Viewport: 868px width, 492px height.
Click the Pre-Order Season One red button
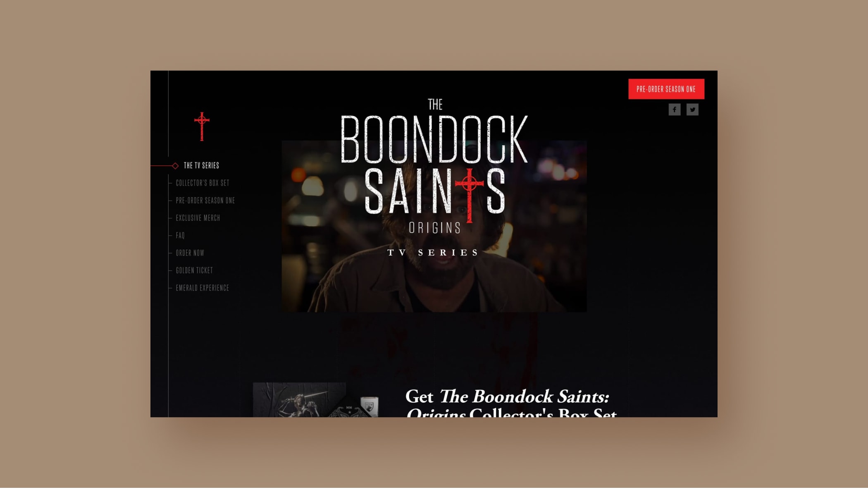tap(666, 89)
